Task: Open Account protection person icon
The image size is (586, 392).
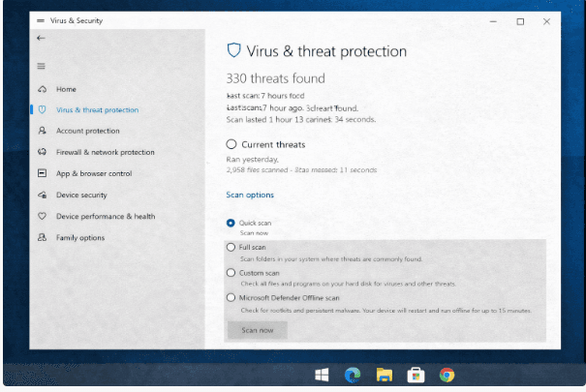Action: click(x=42, y=131)
